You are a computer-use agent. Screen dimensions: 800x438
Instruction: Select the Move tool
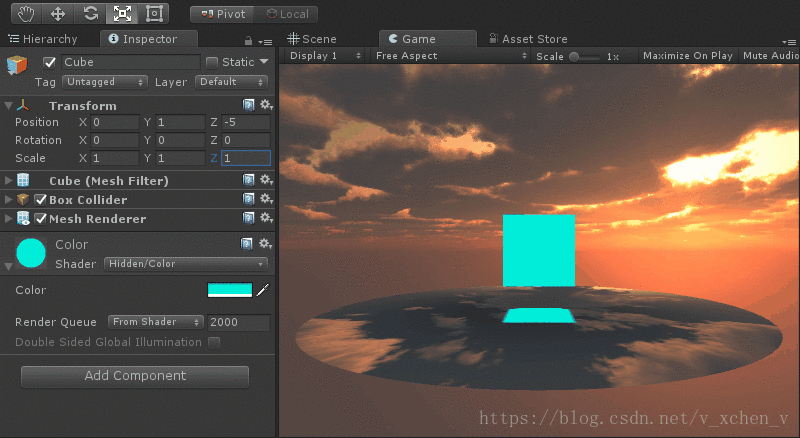point(58,14)
